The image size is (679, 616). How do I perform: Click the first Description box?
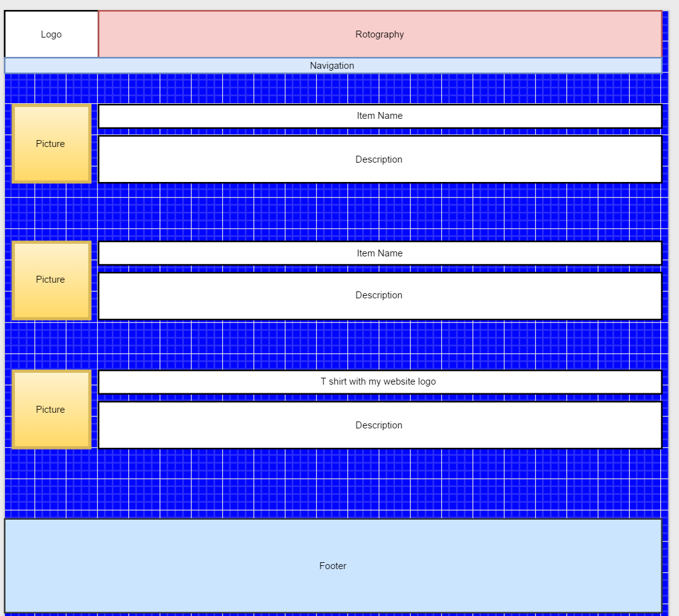[379, 159]
